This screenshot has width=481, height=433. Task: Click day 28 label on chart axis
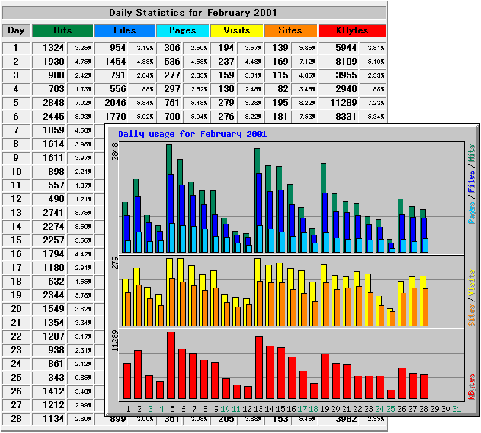[x=424, y=409]
